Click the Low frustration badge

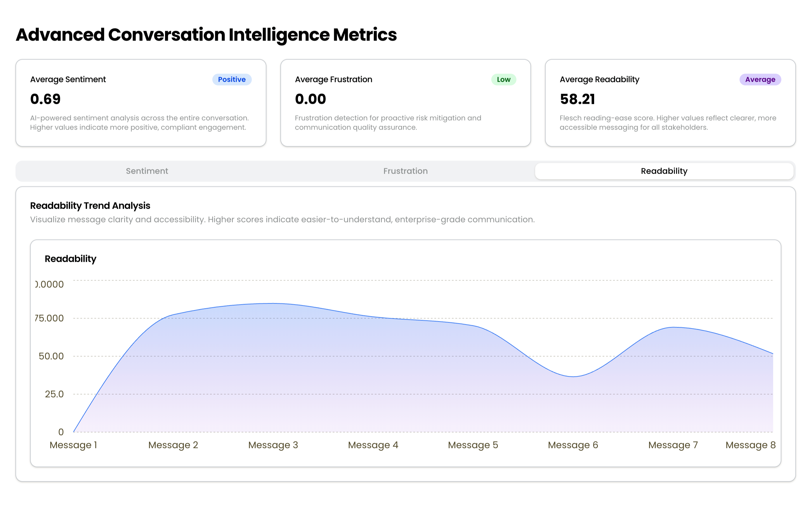(503, 79)
